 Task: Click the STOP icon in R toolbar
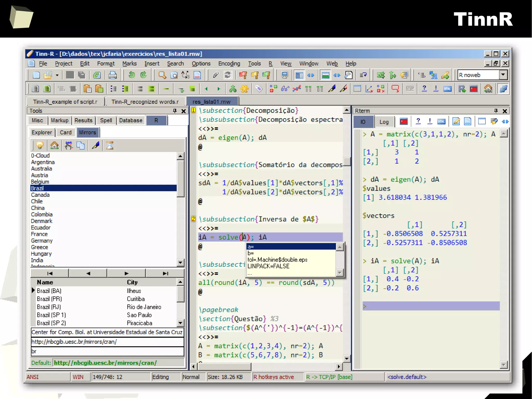point(410,89)
